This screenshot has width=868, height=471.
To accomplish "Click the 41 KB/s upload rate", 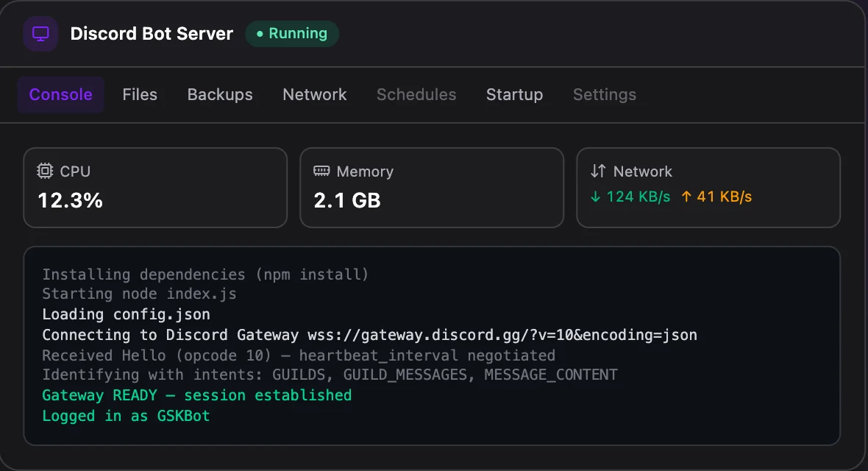I will pyautogui.click(x=724, y=196).
